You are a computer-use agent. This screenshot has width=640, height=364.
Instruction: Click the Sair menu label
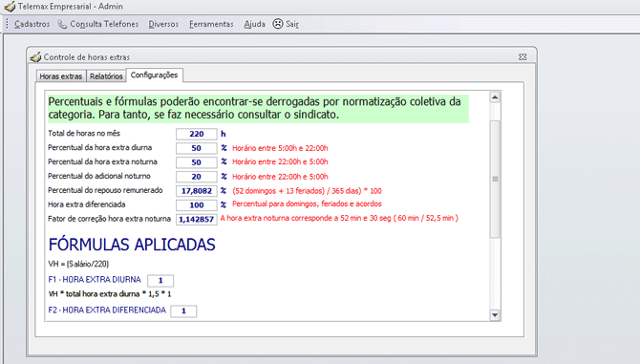point(292,24)
